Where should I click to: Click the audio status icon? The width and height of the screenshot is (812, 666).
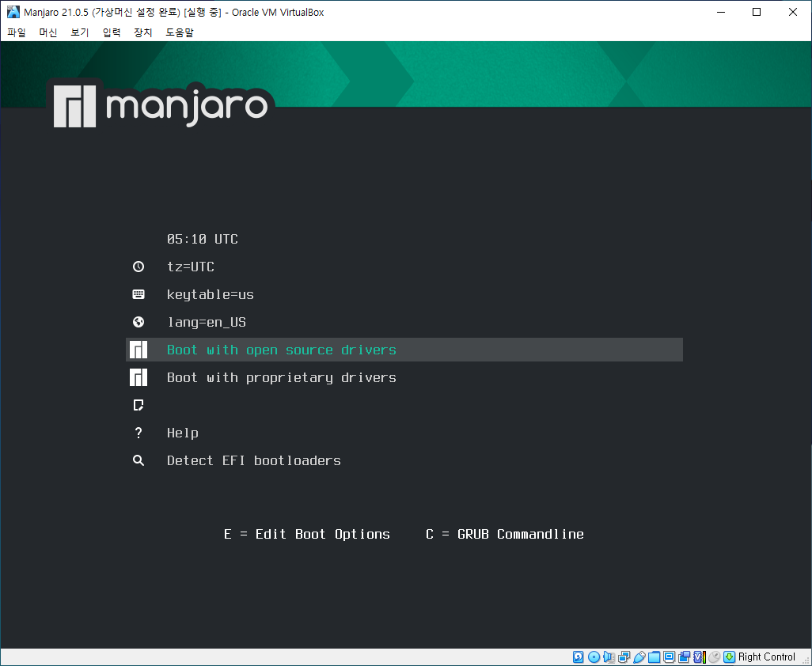point(609,657)
